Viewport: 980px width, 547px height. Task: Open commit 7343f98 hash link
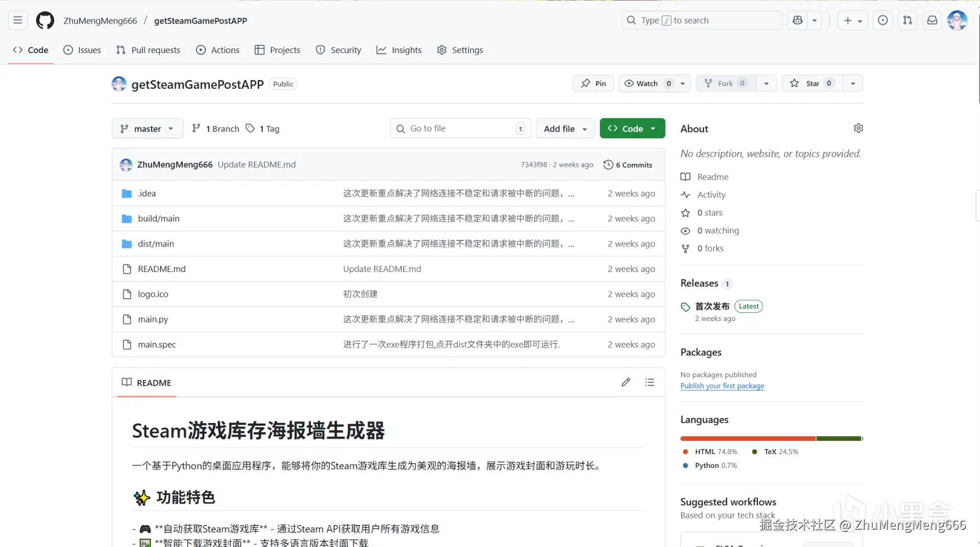(533, 165)
